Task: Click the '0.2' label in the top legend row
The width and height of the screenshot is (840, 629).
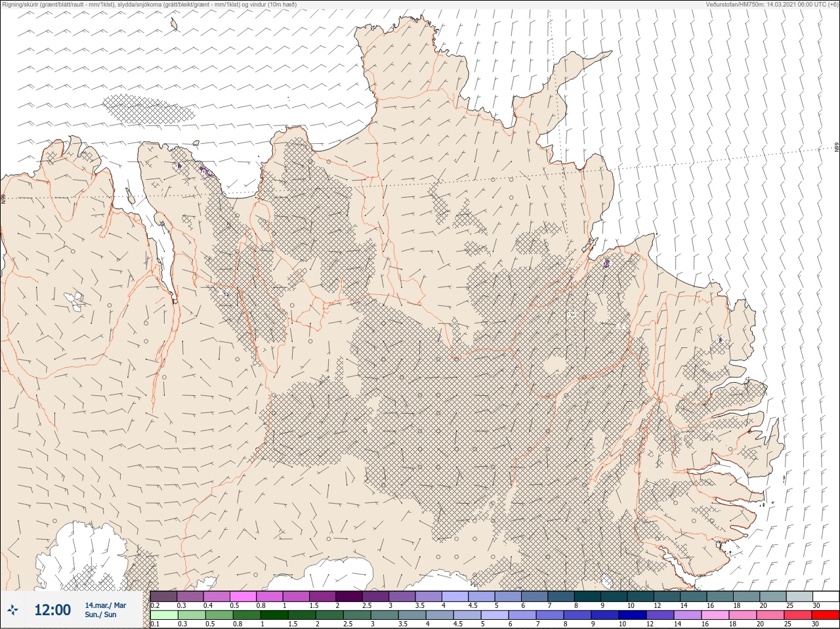Action: click(155, 605)
